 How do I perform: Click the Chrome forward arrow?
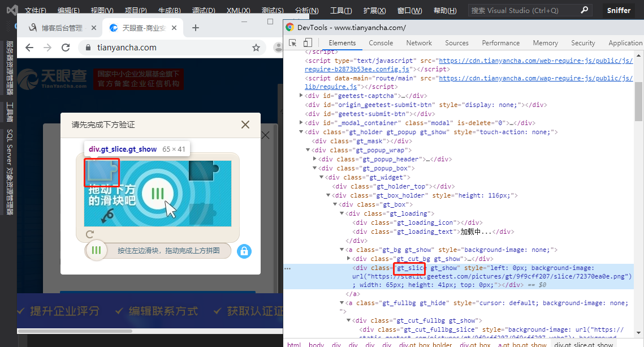coord(47,48)
